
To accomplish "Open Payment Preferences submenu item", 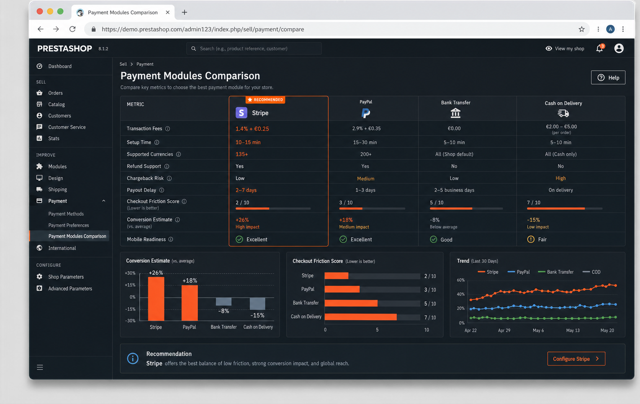I will click(x=69, y=225).
